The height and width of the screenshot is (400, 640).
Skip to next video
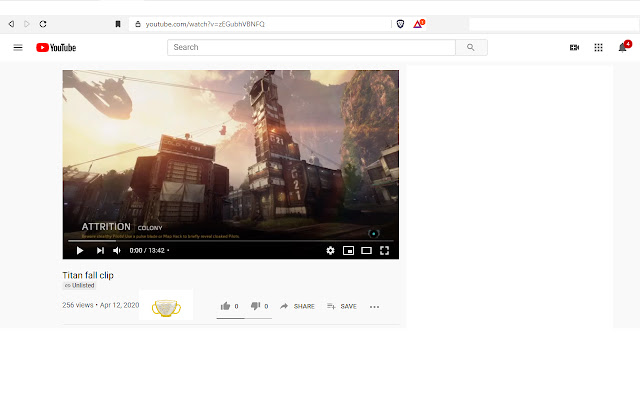[x=100, y=251]
